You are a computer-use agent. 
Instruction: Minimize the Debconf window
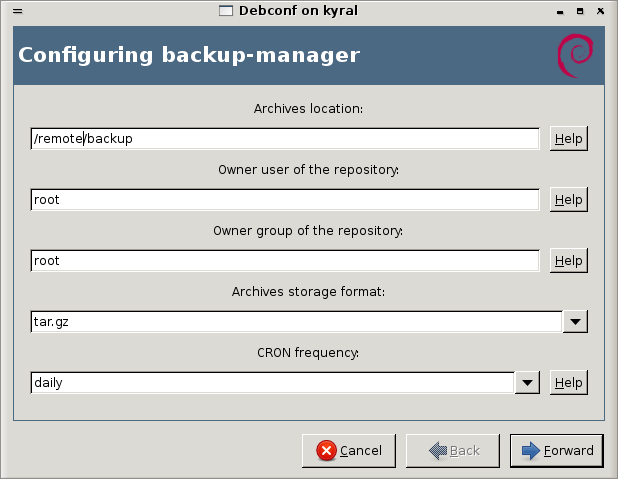tap(560, 11)
